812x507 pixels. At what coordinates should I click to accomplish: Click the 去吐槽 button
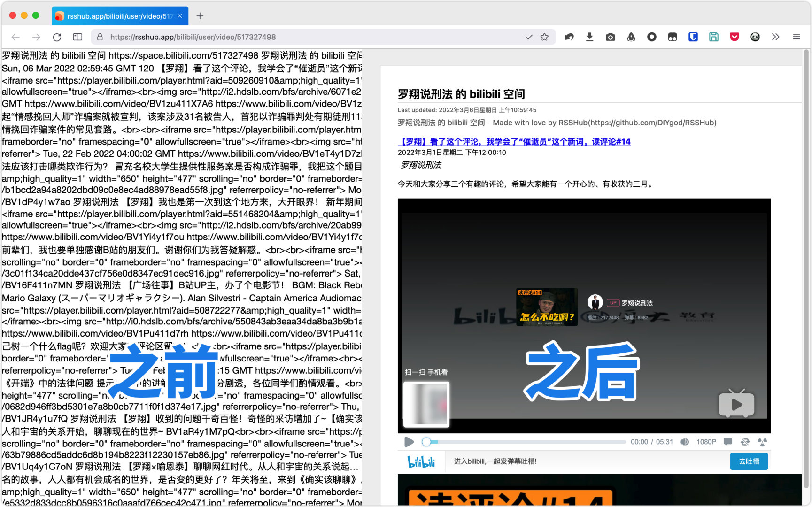point(749,461)
